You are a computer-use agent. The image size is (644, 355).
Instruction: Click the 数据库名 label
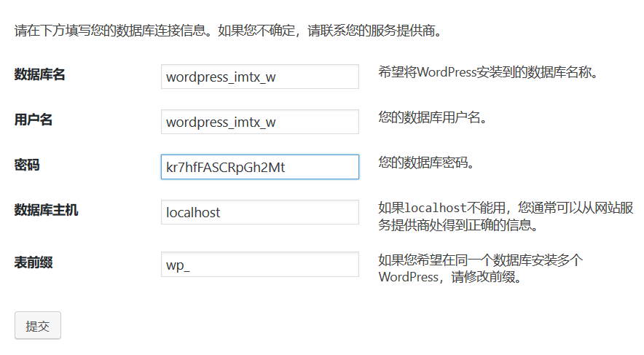coord(40,74)
